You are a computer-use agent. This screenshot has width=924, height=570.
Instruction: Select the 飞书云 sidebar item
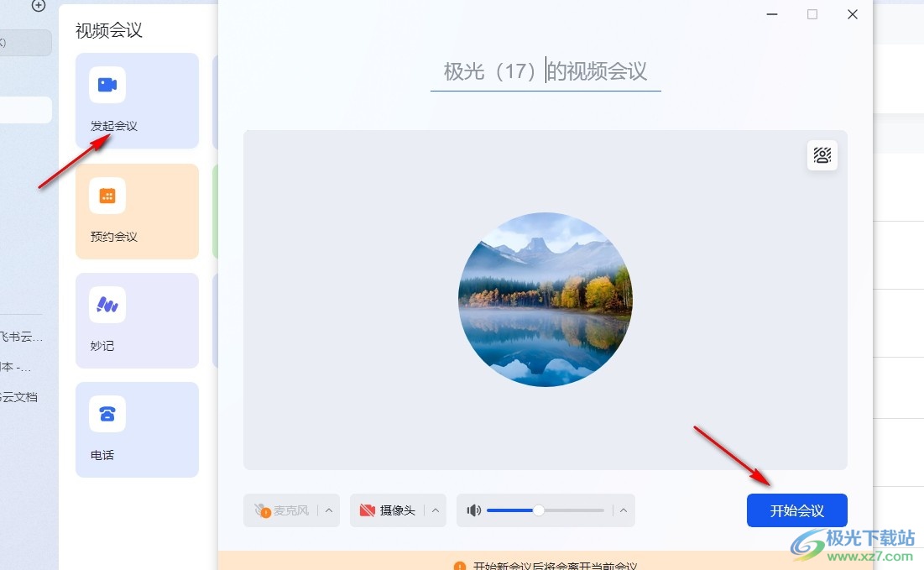[21, 337]
